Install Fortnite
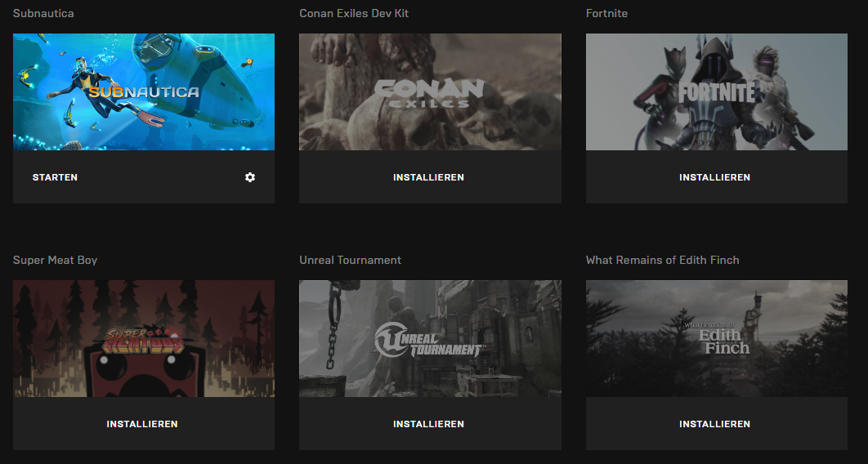This screenshot has height=464, width=868. [x=716, y=177]
